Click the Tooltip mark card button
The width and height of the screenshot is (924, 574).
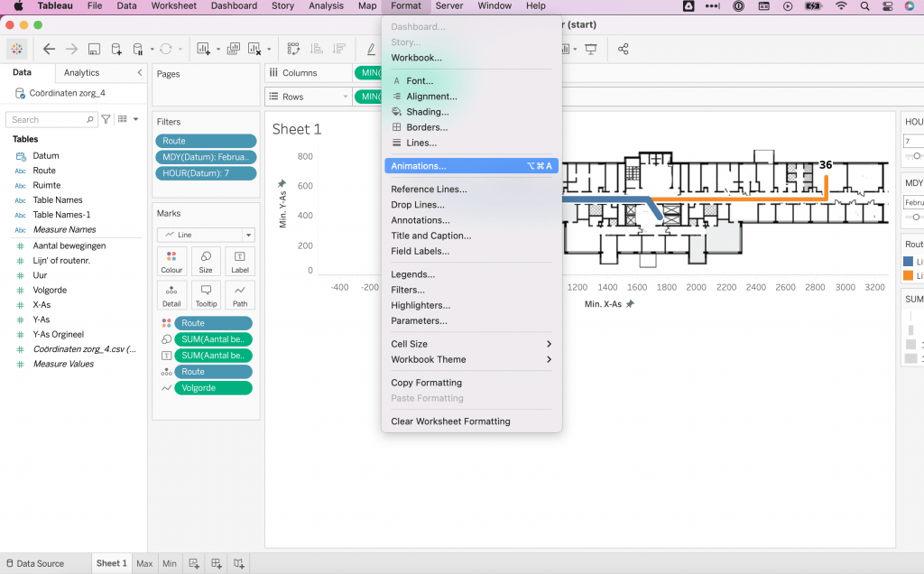206,295
